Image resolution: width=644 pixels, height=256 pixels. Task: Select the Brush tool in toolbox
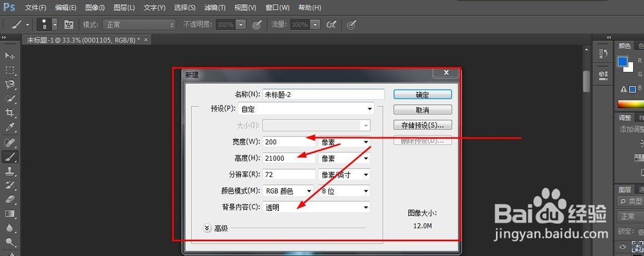point(10,156)
